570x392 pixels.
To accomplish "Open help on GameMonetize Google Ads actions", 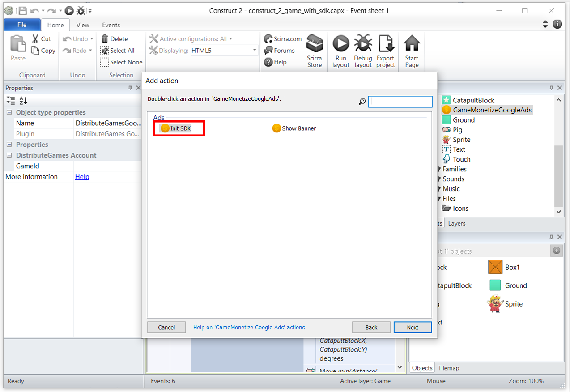I will tap(249, 327).
